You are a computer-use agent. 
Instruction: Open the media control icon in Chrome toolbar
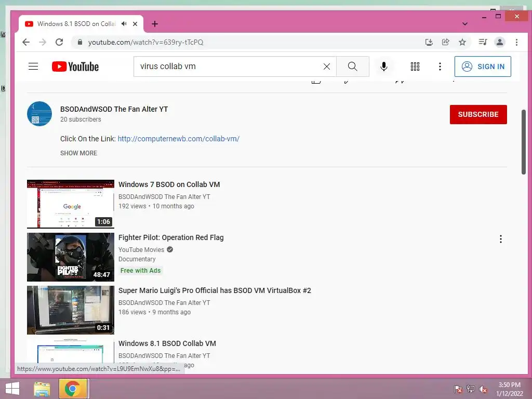point(483,42)
